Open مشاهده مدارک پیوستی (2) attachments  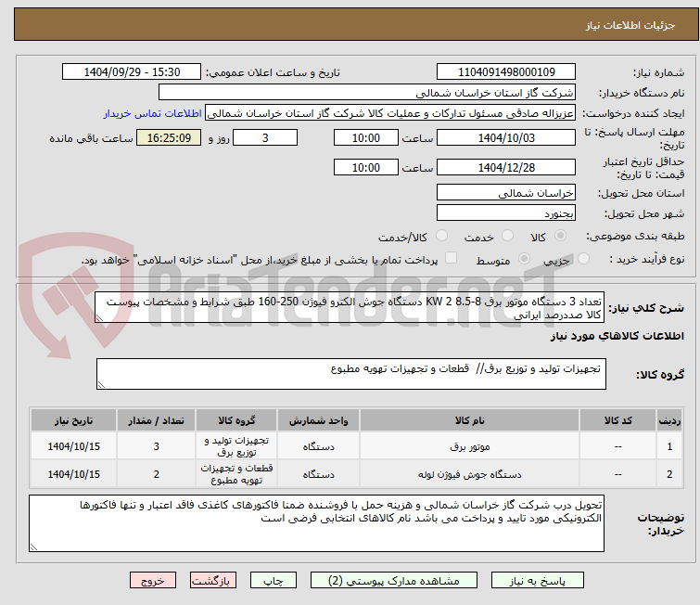pos(394,581)
